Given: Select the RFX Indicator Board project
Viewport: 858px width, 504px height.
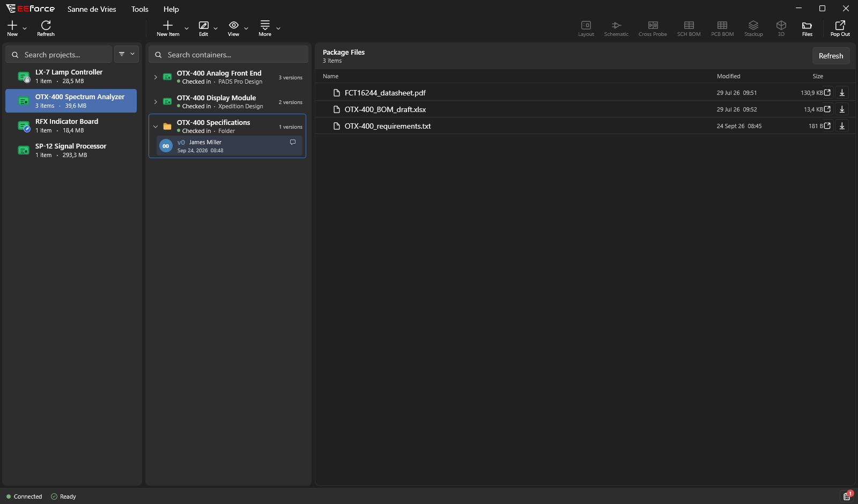Looking at the screenshot, I should coord(71,125).
